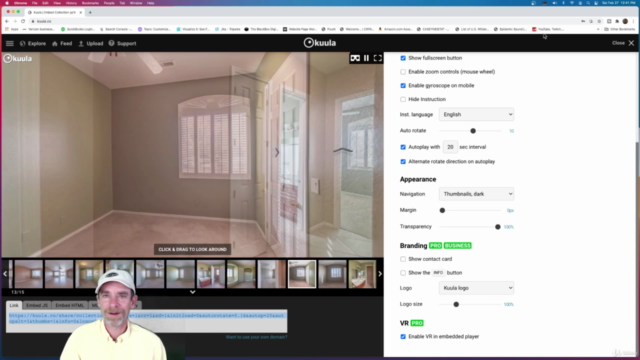This screenshot has width=640, height=360.
Task: Toggle Alternate rotate direction on autoplay
Action: pyautogui.click(x=403, y=162)
